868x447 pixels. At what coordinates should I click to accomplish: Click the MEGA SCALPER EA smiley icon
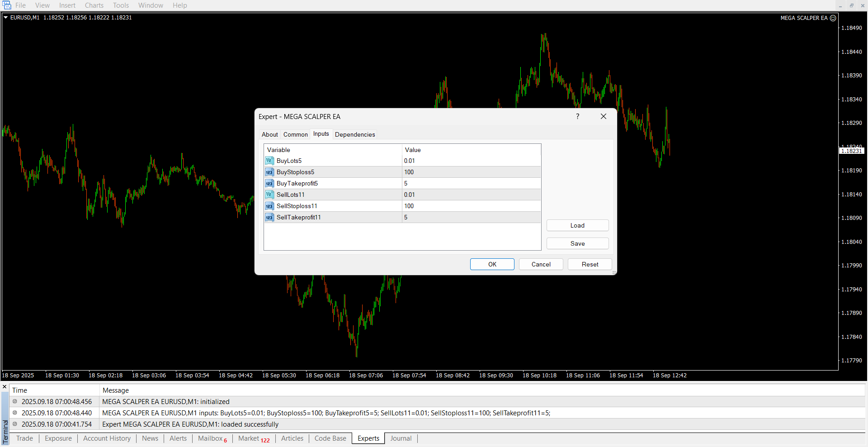[x=833, y=18]
